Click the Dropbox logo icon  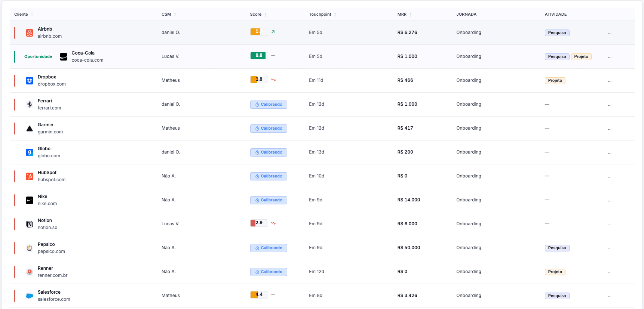[x=30, y=81]
